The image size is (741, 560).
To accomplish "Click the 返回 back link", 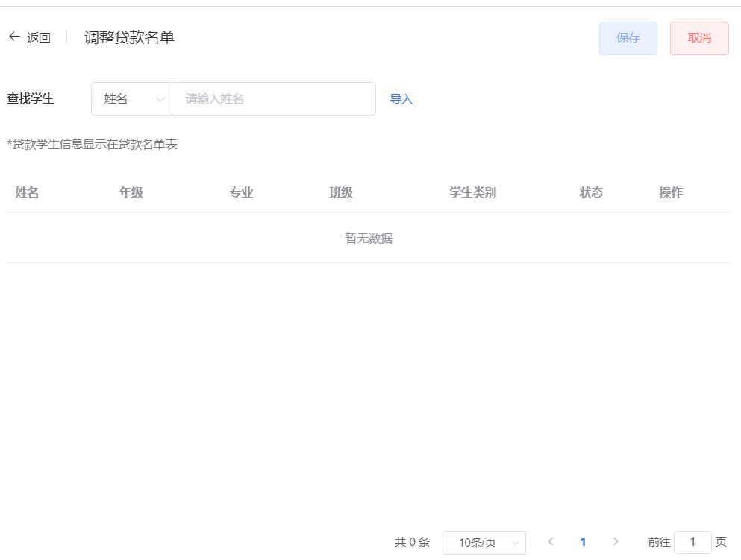I will (40, 38).
